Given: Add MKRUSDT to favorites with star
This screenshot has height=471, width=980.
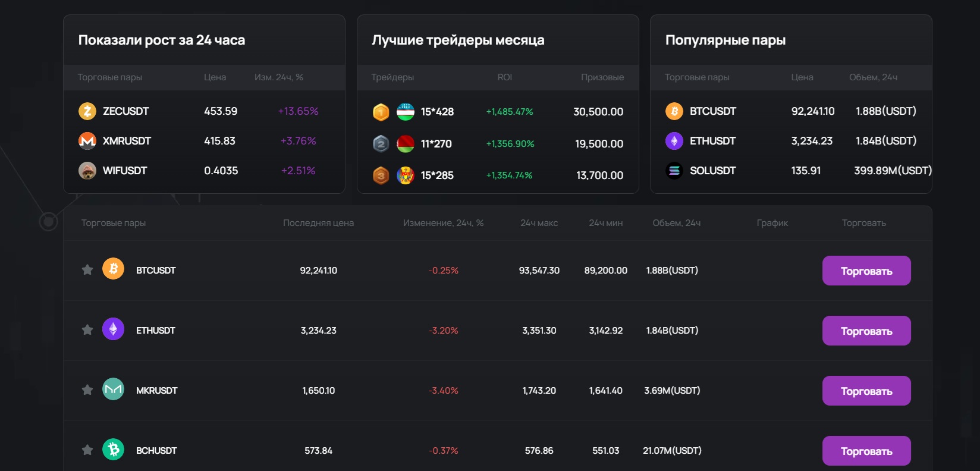Looking at the screenshot, I should pyautogui.click(x=87, y=390).
